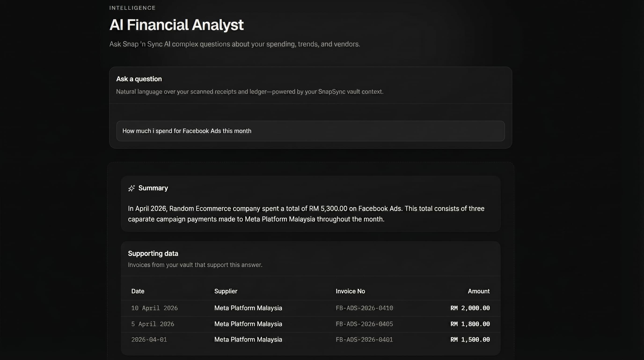Sort the table by Date column

[138, 291]
